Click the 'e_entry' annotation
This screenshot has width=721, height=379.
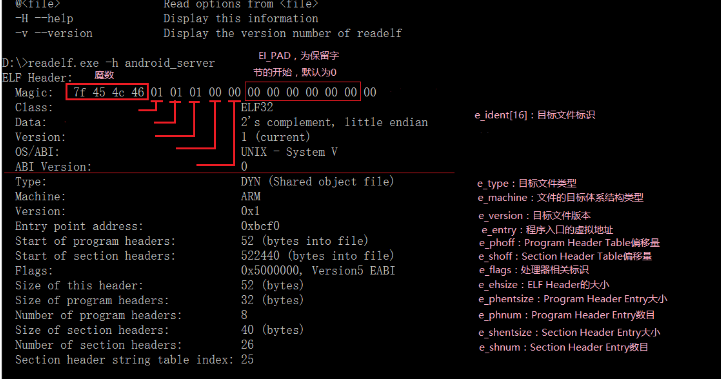point(547,230)
